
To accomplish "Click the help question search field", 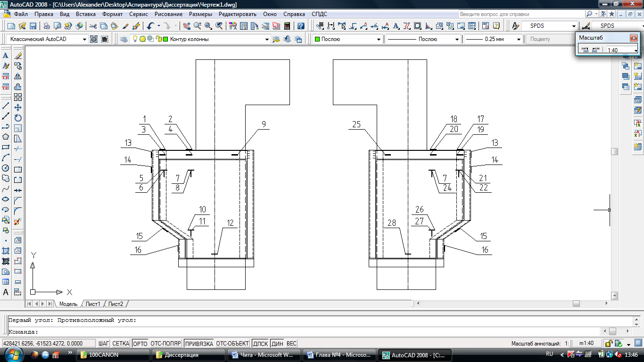I will [521, 14].
